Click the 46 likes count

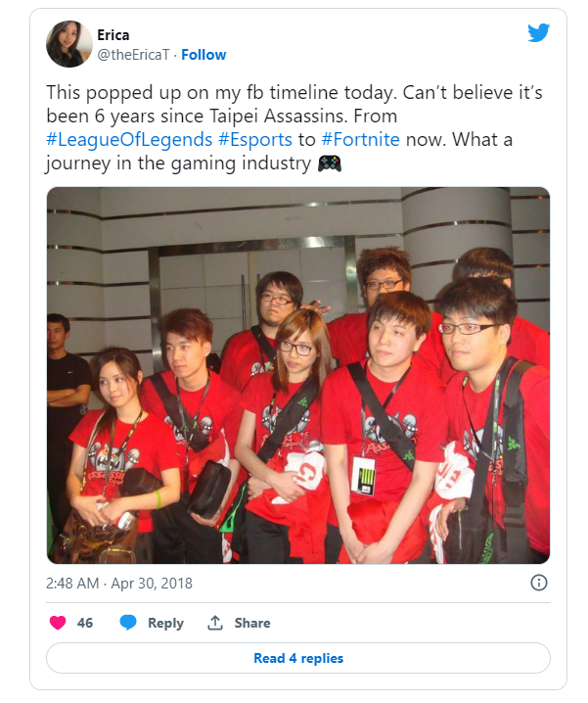click(x=85, y=623)
